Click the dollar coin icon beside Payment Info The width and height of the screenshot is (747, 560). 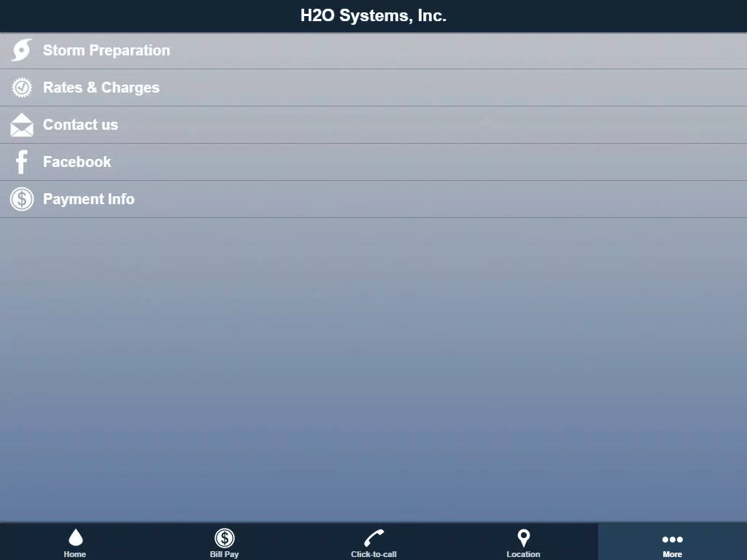tap(22, 199)
